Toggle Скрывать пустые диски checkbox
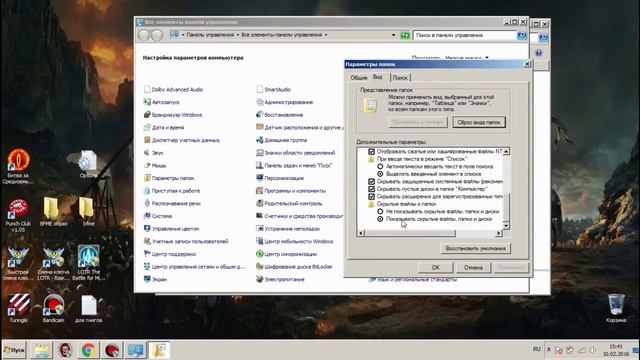 click(x=371, y=189)
